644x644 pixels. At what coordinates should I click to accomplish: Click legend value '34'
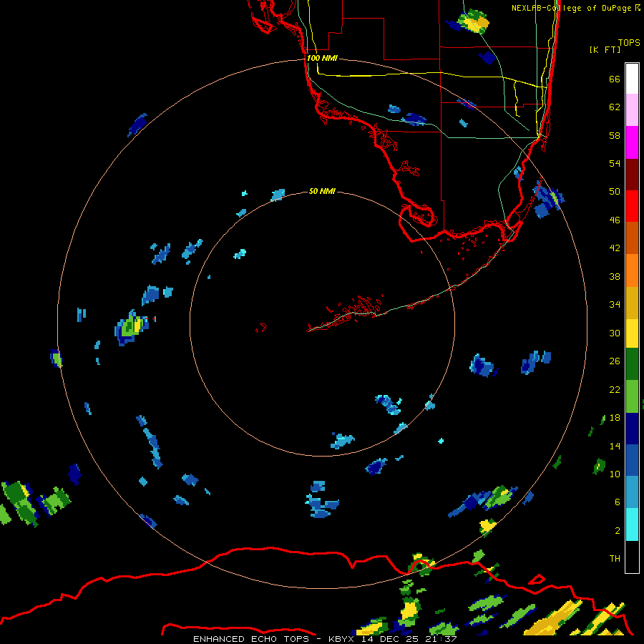point(615,304)
